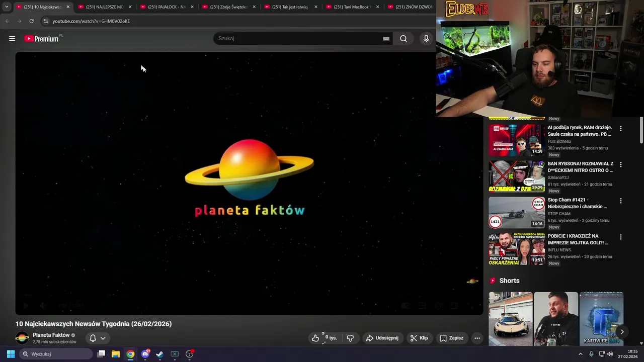Viewport: 644px width, 362px height.
Task: Open Xbox app from taskbar
Action: tap(175, 354)
